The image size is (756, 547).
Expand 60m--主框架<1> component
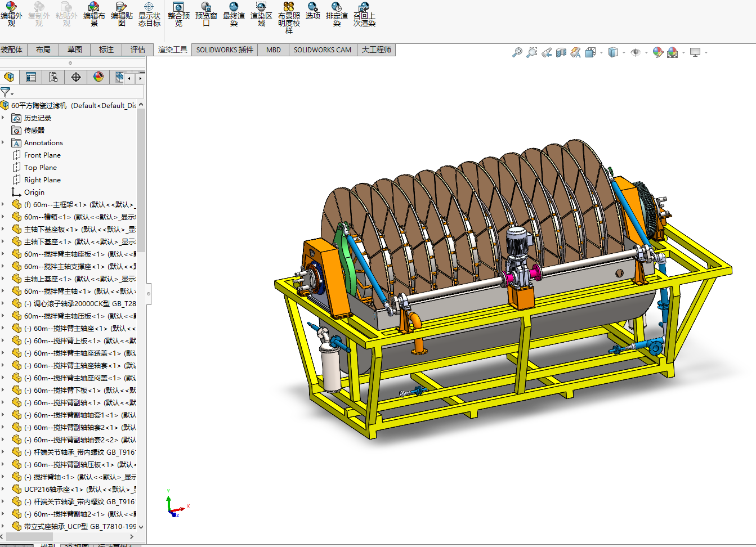[3, 204]
